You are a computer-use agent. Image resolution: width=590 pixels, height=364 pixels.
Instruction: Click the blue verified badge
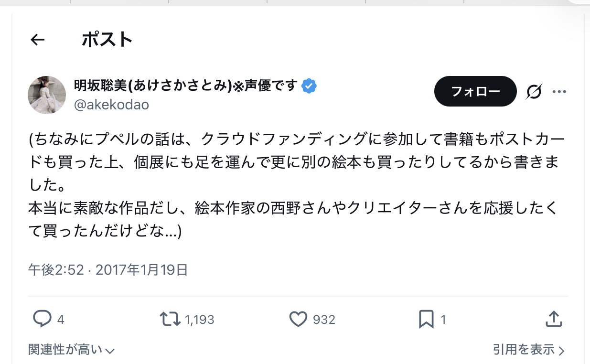point(309,86)
